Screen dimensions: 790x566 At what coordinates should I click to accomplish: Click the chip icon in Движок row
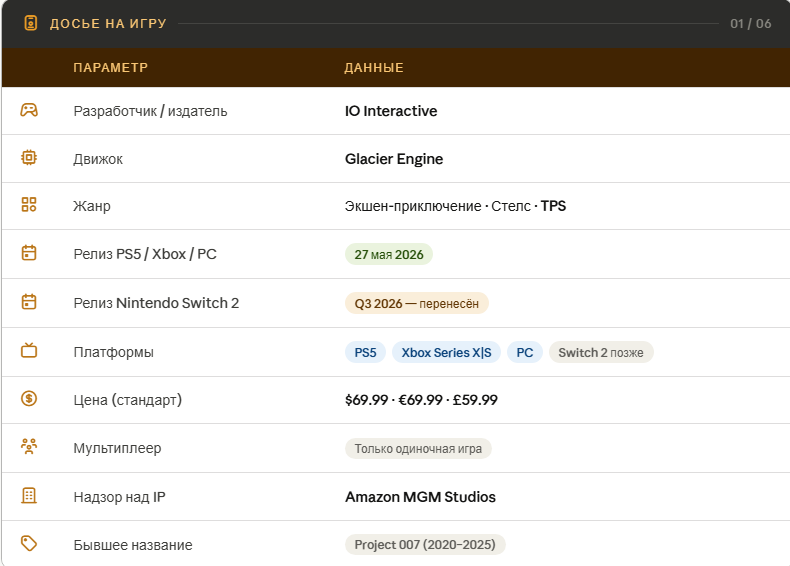pos(29,158)
